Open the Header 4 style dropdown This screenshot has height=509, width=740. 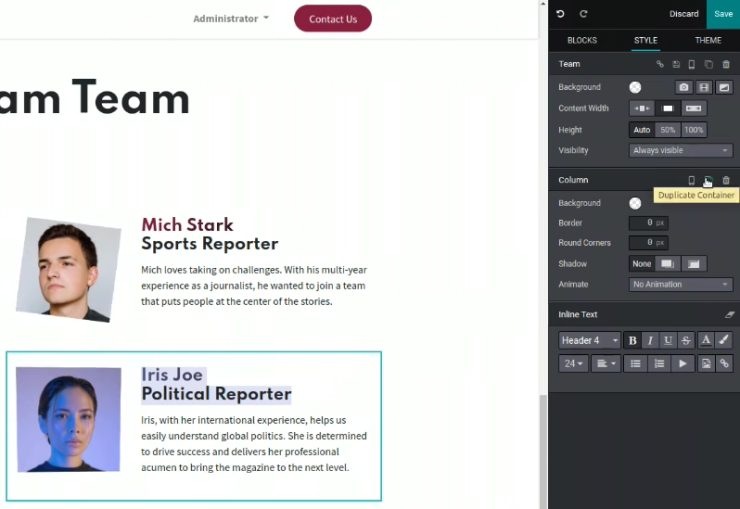[x=589, y=340]
